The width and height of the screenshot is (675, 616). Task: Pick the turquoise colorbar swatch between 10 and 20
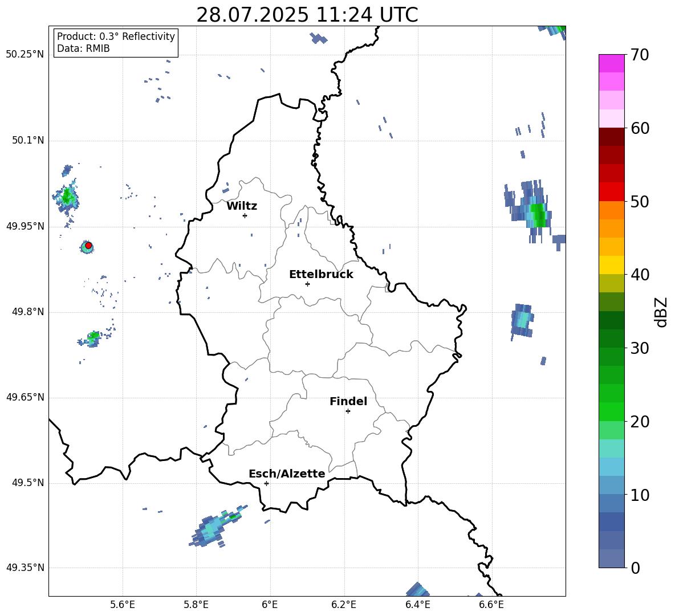611,448
